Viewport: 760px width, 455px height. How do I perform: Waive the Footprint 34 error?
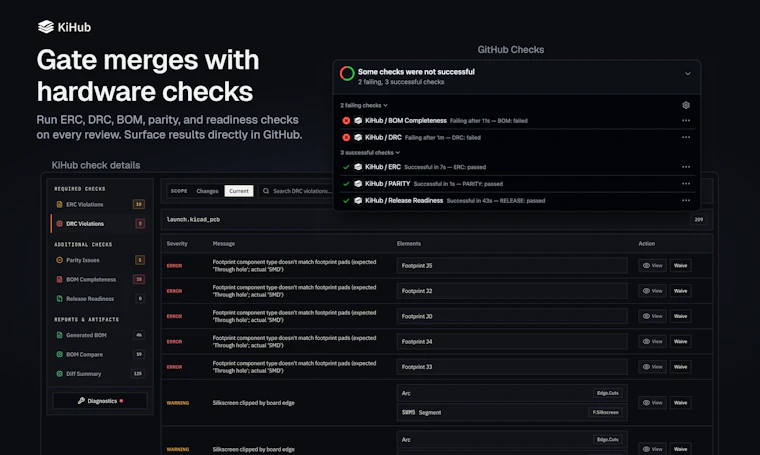click(x=680, y=341)
